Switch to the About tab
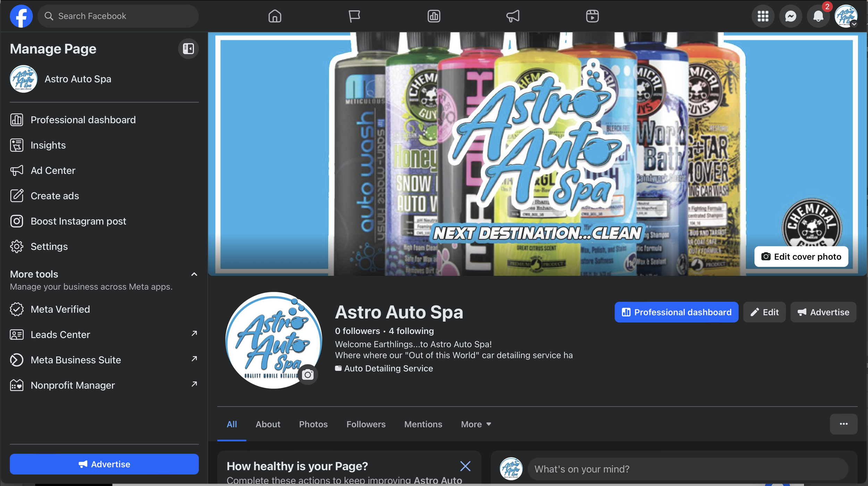Screen dimensions: 868x486 click(268, 424)
